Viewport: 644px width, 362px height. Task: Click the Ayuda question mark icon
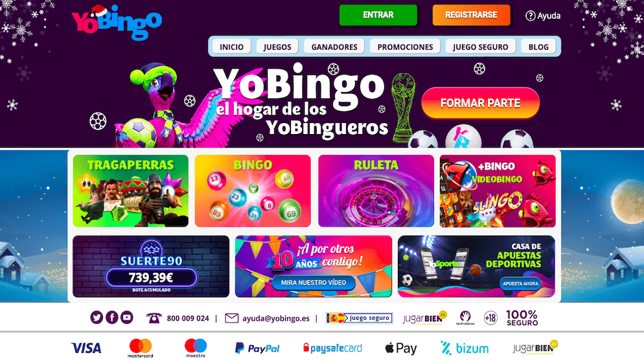tap(530, 16)
